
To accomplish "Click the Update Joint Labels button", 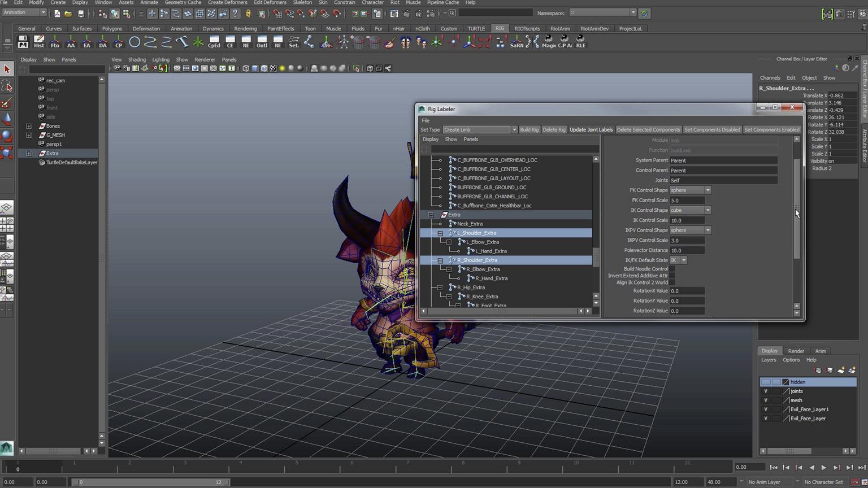I will point(591,129).
